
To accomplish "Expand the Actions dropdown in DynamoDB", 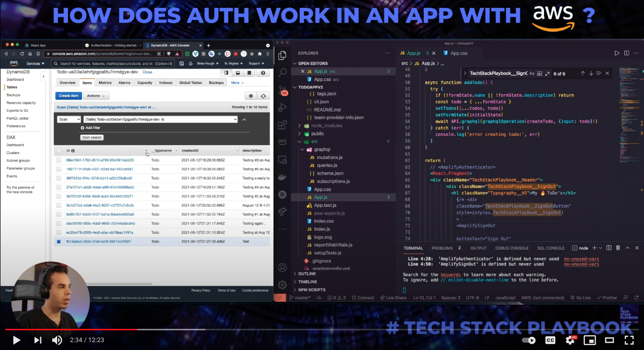I will pyautogui.click(x=96, y=96).
